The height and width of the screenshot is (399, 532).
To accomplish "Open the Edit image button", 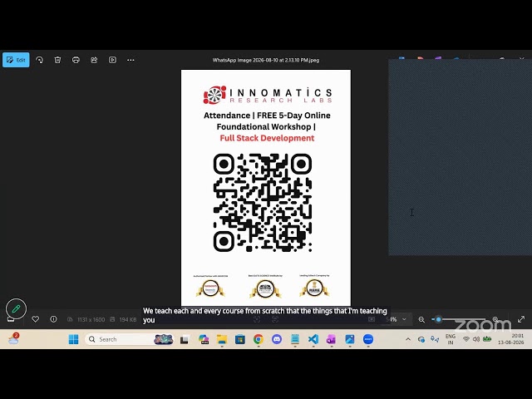I will (x=16, y=60).
